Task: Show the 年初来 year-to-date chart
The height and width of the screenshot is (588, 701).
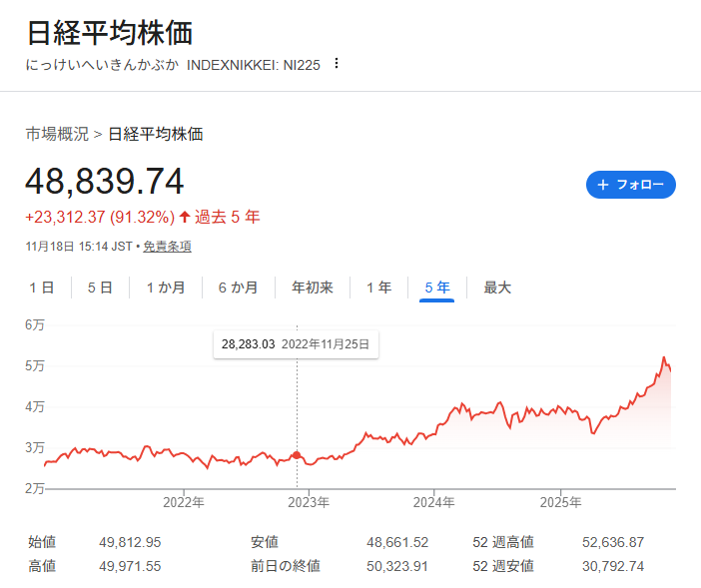Action: click(x=312, y=288)
